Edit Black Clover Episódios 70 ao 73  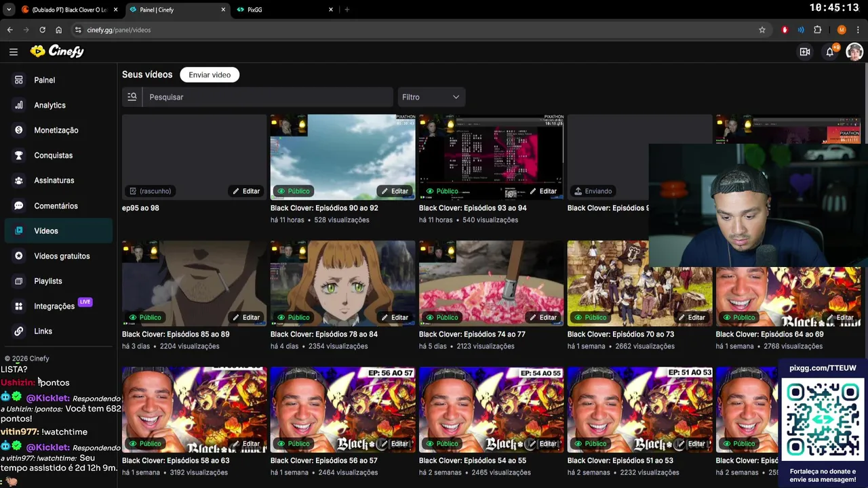(692, 317)
